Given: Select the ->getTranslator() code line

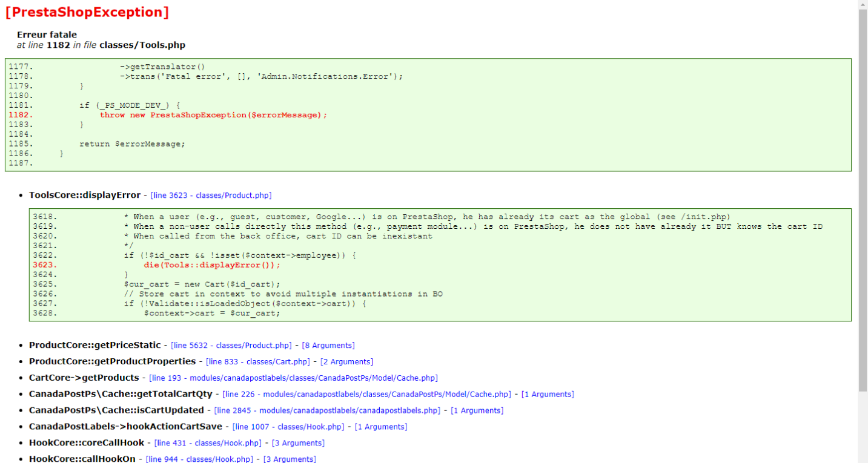Looking at the screenshot, I should click(x=162, y=67).
